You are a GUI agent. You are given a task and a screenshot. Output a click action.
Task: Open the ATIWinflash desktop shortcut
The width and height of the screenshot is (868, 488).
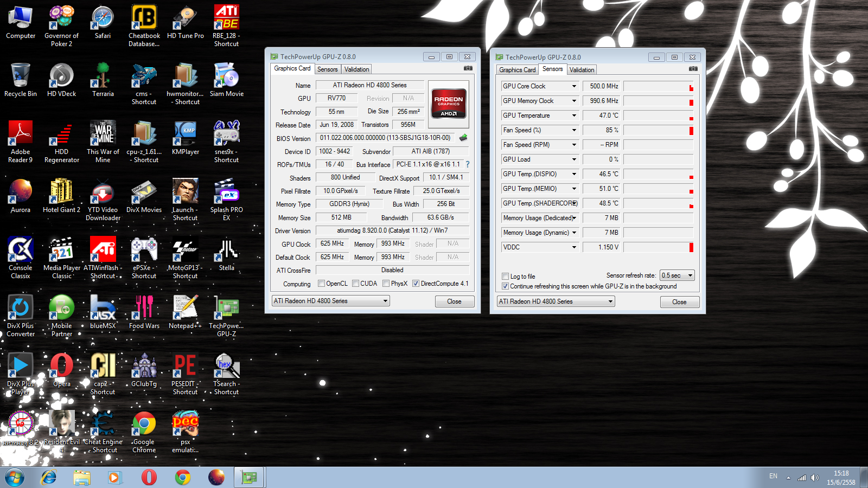pyautogui.click(x=103, y=258)
